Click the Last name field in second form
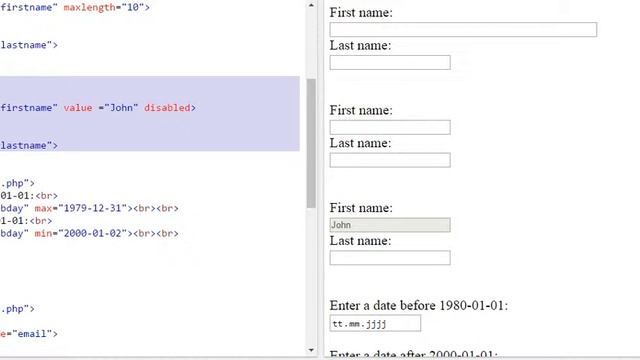 click(390, 160)
